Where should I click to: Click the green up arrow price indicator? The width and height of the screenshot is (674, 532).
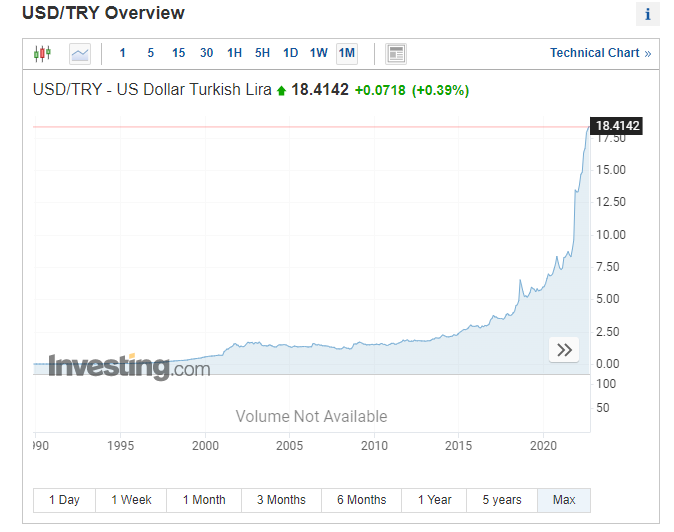pyautogui.click(x=282, y=91)
